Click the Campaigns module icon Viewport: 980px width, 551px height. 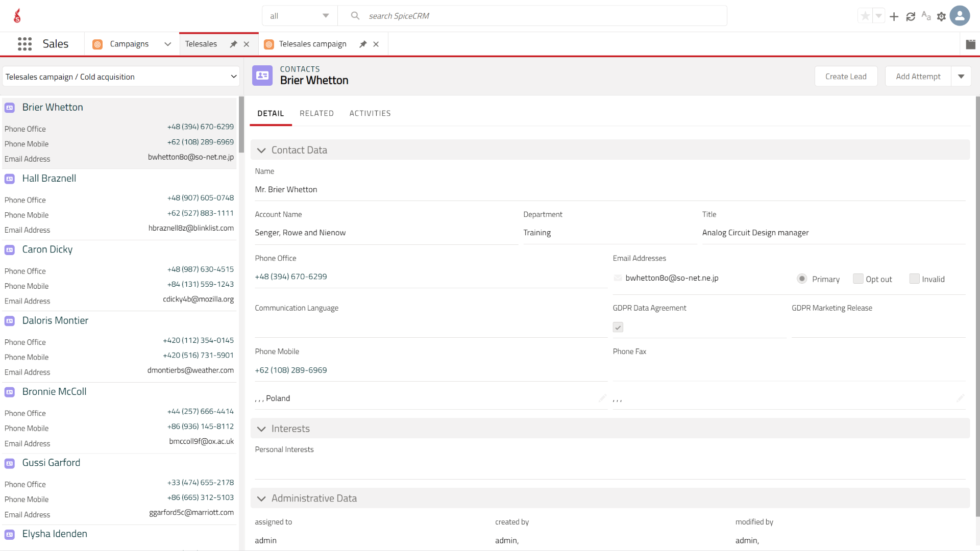pyautogui.click(x=97, y=44)
